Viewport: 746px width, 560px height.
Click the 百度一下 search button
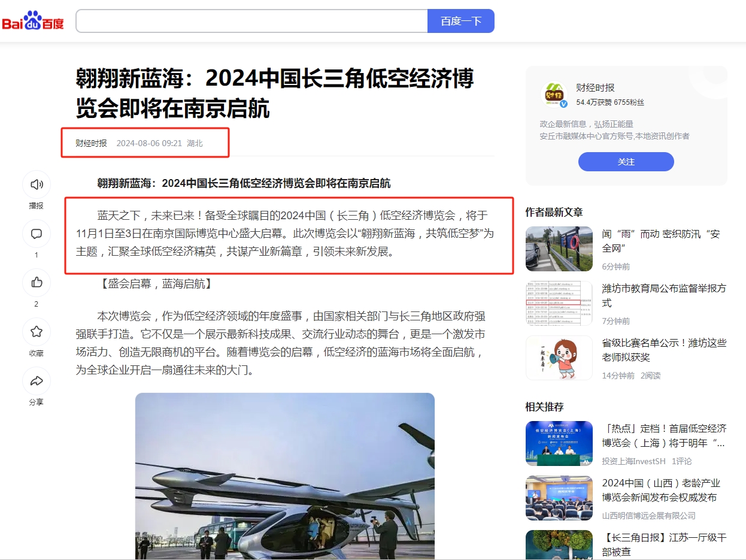click(461, 21)
